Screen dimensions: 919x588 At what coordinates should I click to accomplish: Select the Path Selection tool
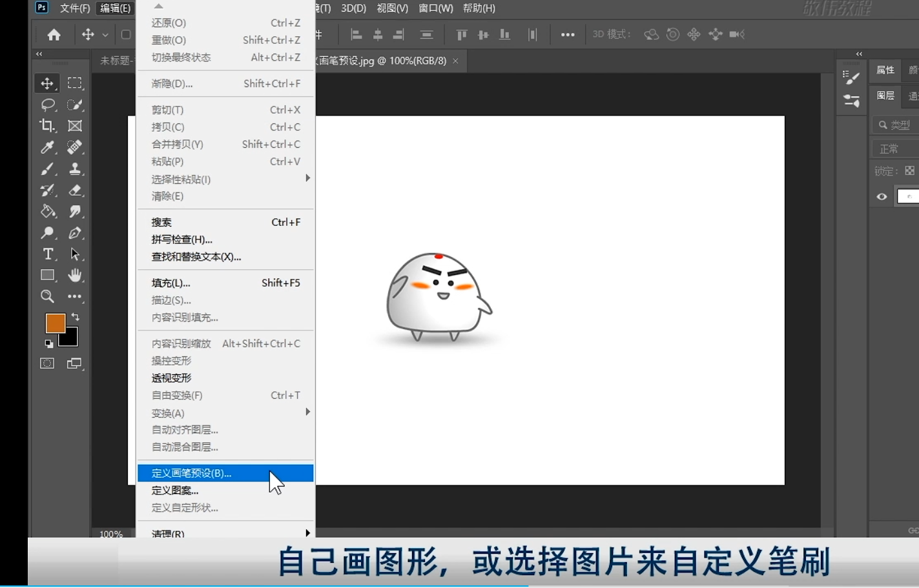75,254
